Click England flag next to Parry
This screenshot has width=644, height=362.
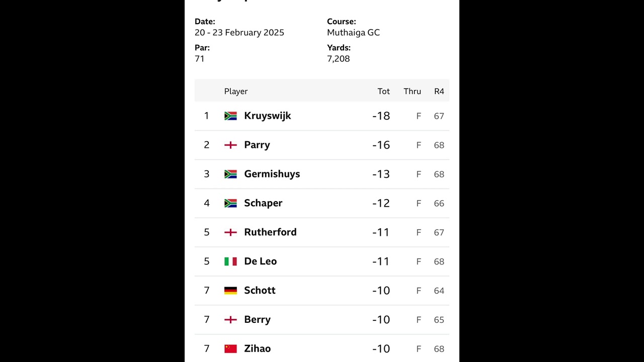(x=230, y=145)
